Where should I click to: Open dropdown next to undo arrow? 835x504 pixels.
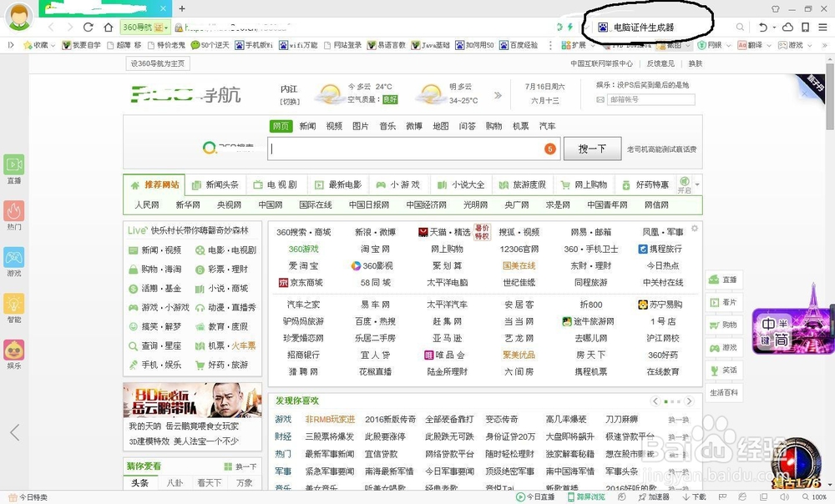pyautogui.click(x=774, y=28)
